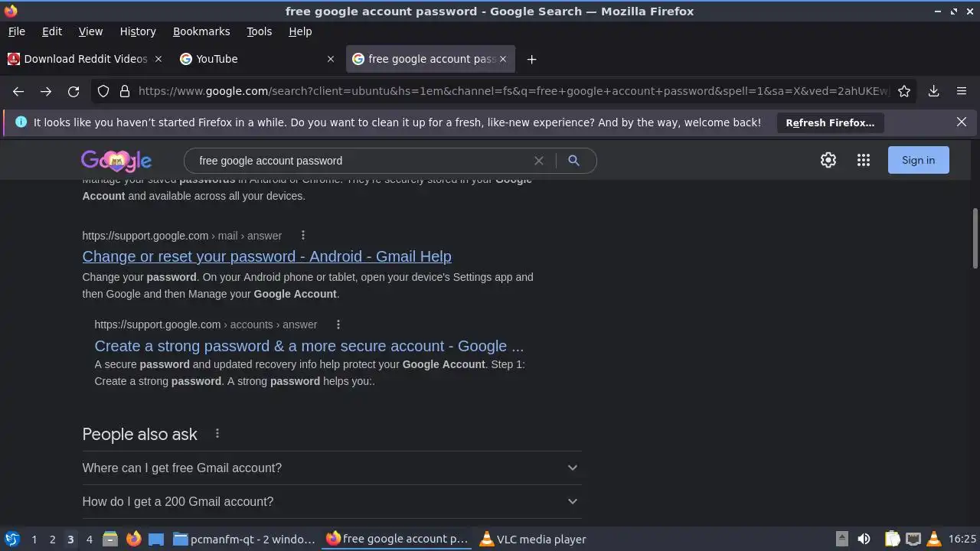The image size is (980, 551).
Task: Open People also ask options menu
Action: point(217,434)
